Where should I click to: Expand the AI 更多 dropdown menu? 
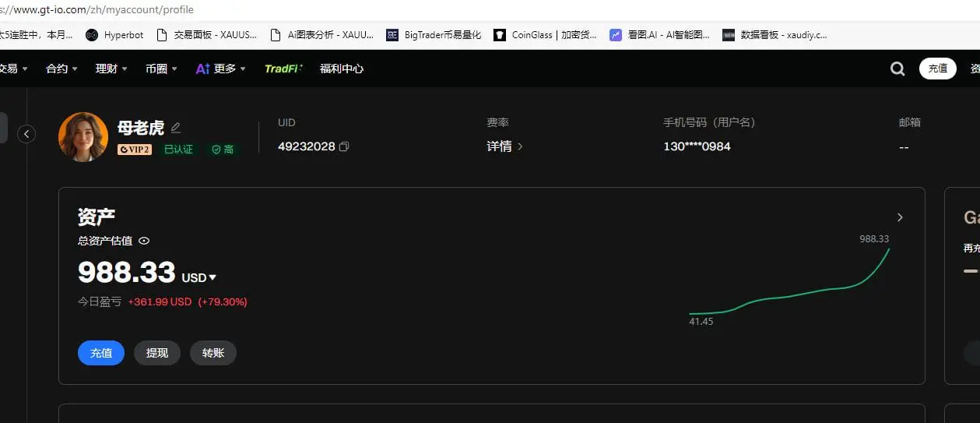coord(221,69)
